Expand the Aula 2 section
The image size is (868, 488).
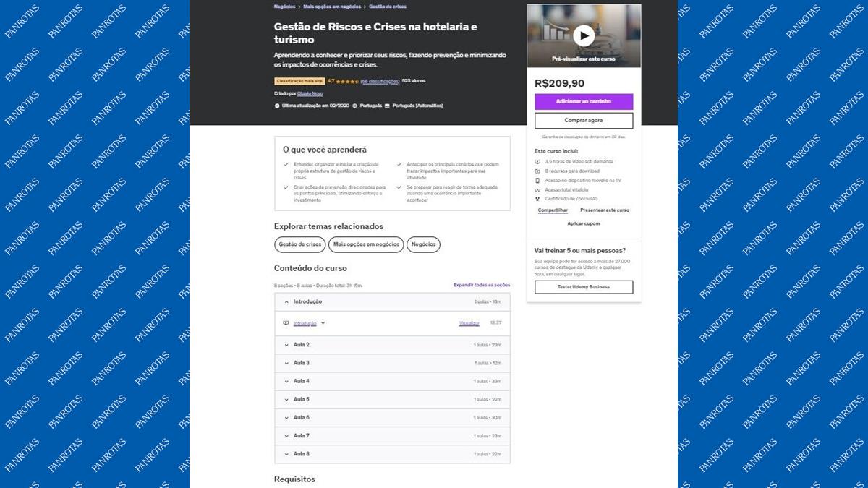point(286,345)
